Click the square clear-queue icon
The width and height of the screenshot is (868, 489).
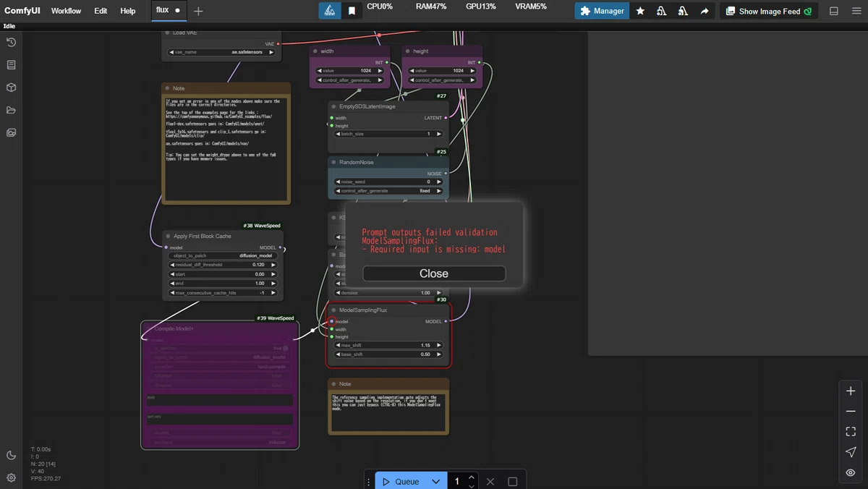click(x=513, y=482)
